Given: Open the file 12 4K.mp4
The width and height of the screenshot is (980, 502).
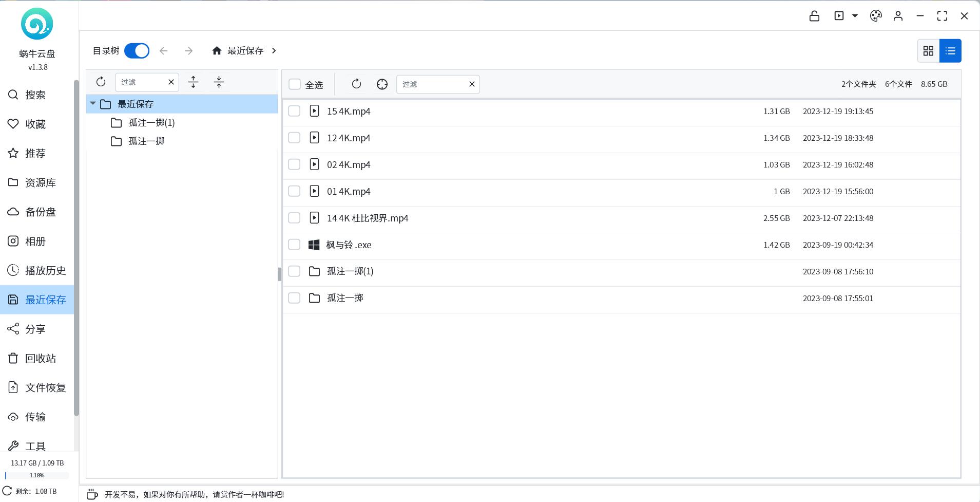Looking at the screenshot, I should (x=349, y=138).
